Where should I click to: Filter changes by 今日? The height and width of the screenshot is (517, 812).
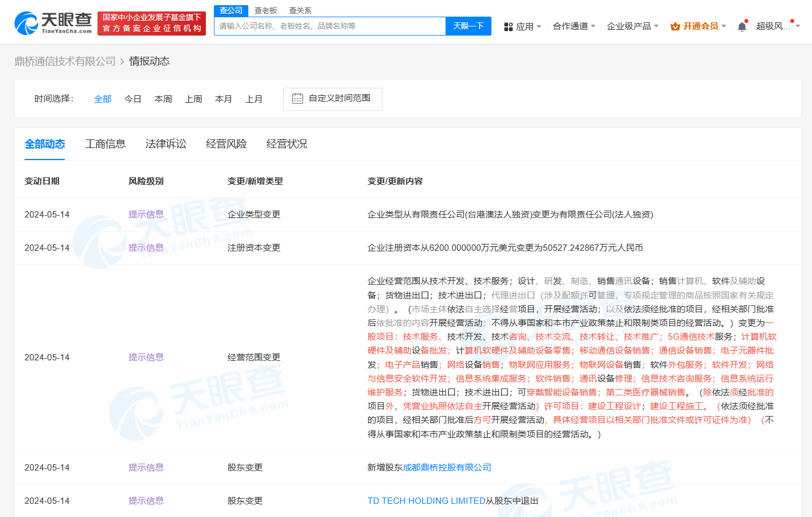(132, 98)
